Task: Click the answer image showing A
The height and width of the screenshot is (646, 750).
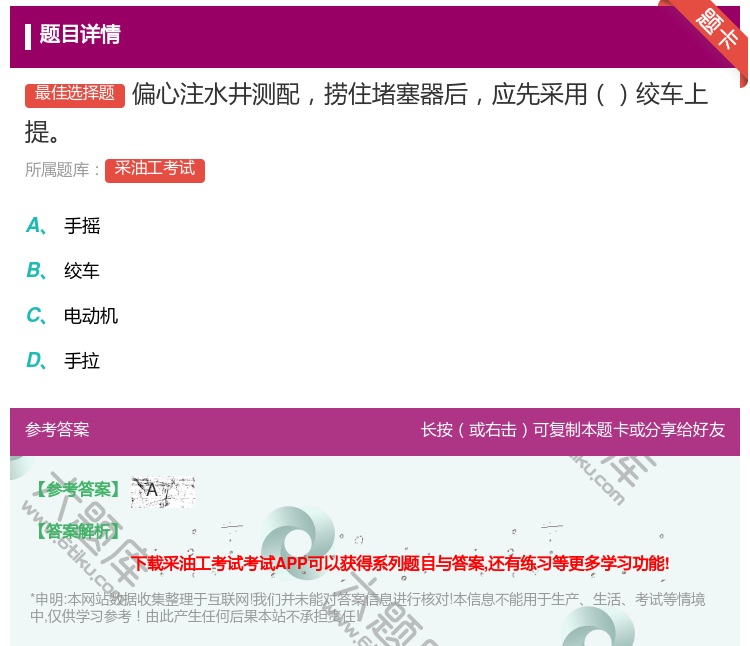Action: [163, 492]
